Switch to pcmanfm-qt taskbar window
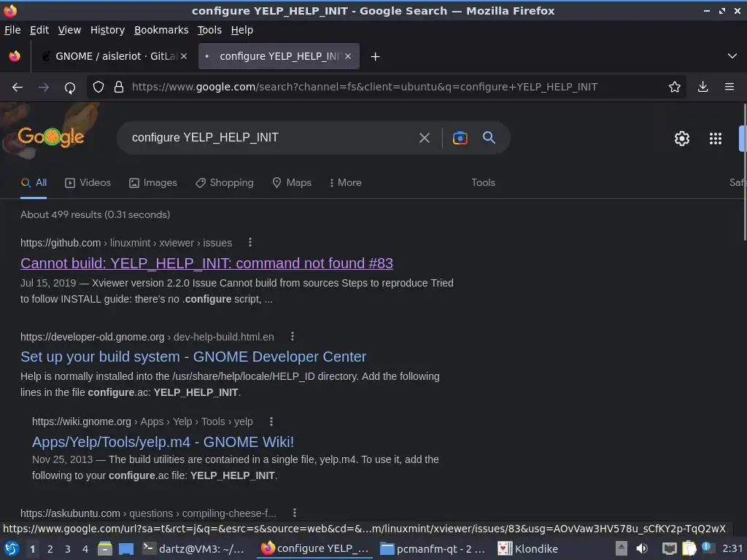Screen dimensions: 747x560 coord(433,549)
